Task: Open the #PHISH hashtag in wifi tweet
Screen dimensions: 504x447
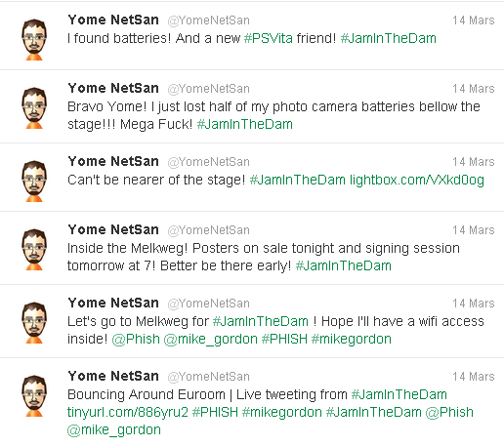Action: (284, 339)
